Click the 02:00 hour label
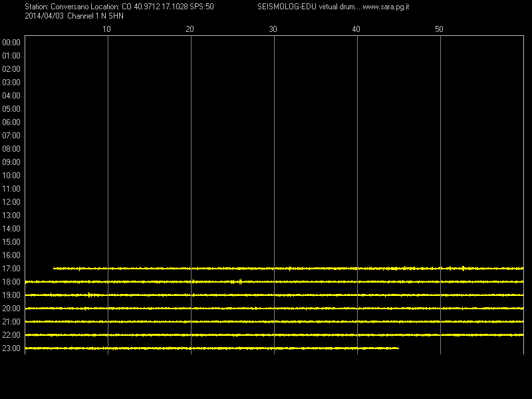532x399 pixels. (x=11, y=69)
